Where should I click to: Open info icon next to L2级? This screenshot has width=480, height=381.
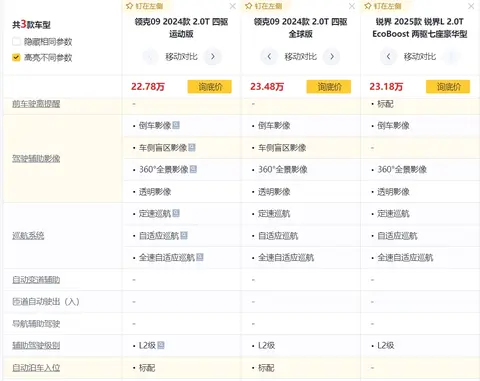pos(161,345)
